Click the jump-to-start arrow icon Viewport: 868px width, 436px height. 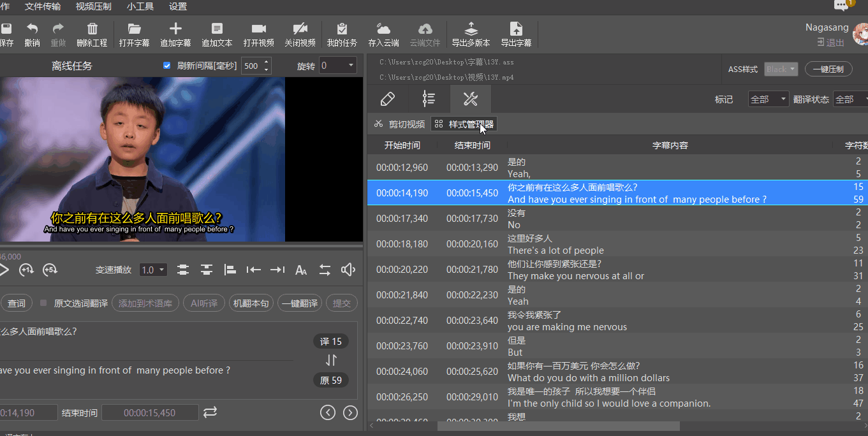pos(254,270)
